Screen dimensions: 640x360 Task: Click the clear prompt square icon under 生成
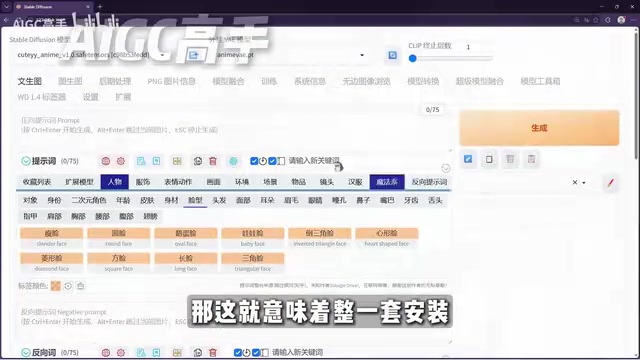click(489, 159)
